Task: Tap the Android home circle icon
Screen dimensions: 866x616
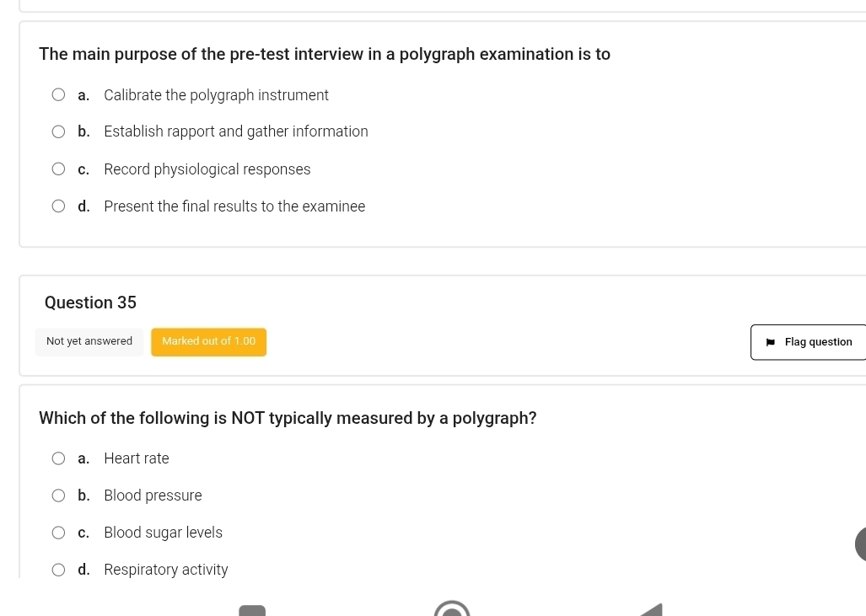Action: pos(452,609)
